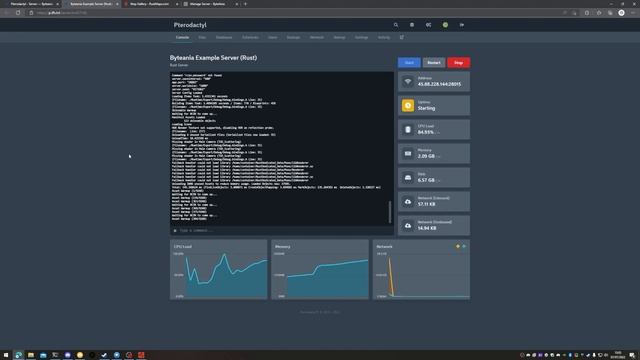Click the 6.57 GB disk value
640x360 pixels.
tap(426, 180)
